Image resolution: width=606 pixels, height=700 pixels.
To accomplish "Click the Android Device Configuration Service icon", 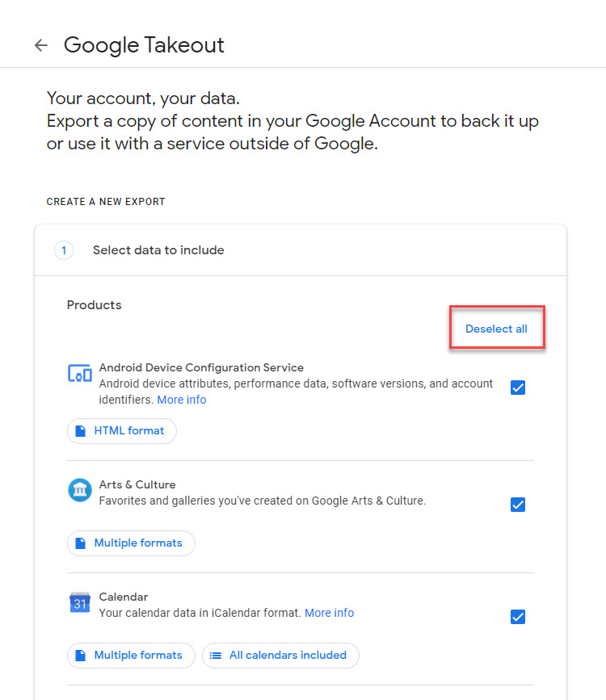I will click(79, 373).
